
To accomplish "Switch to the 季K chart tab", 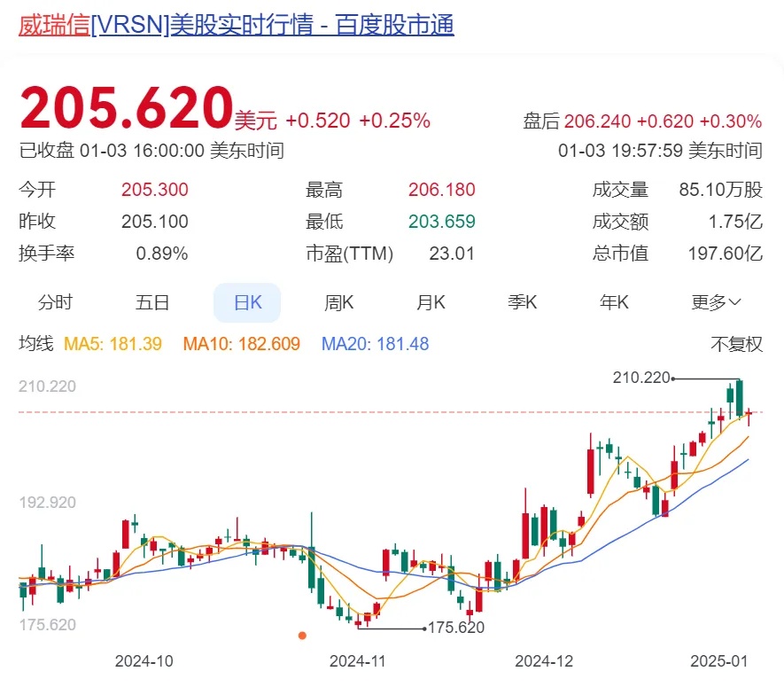I will click(x=522, y=302).
